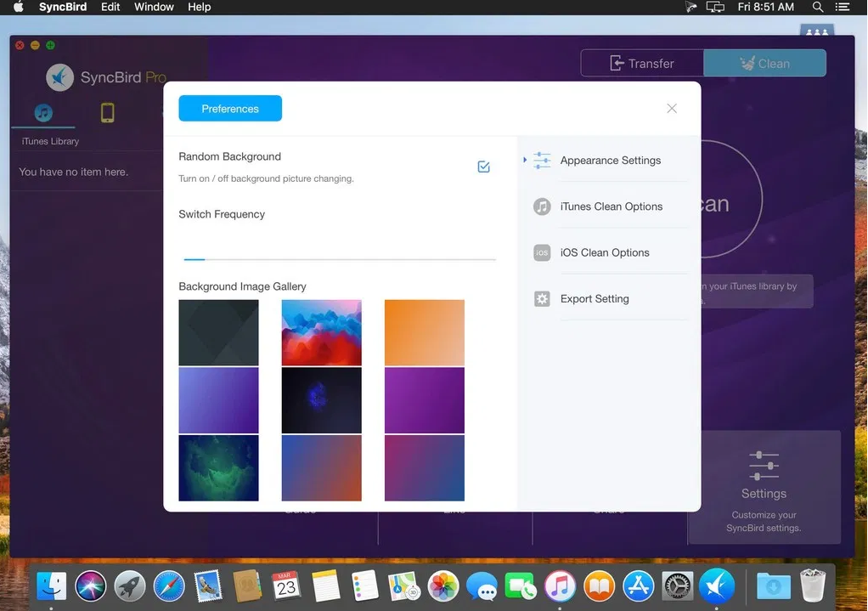Image resolution: width=868 pixels, height=611 pixels.
Task: Open SyncBird from the Dock
Action: click(x=716, y=586)
